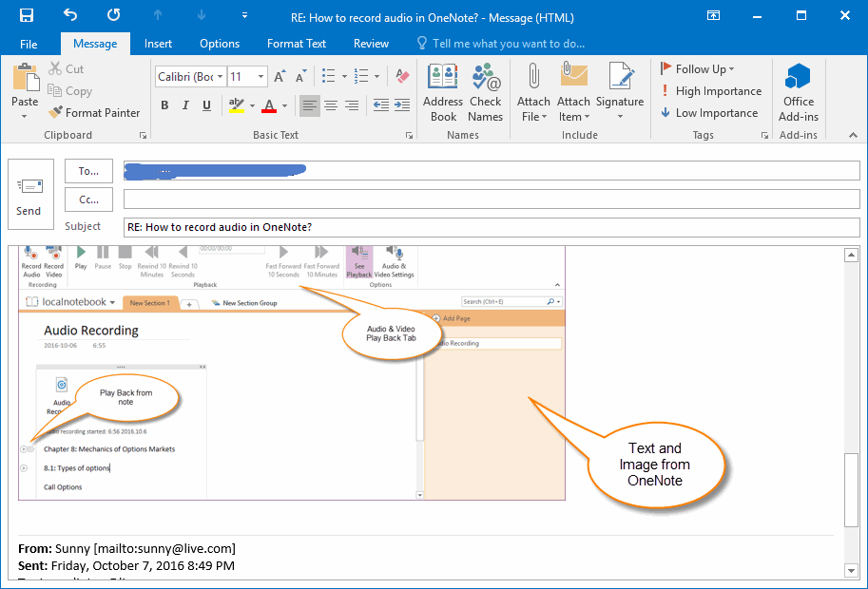Click the Tell me what you want search box

coord(501,44)
